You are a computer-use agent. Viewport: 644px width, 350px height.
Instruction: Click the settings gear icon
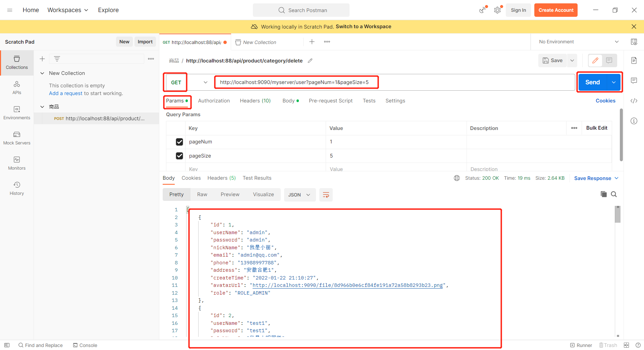(x=497, y=10)
